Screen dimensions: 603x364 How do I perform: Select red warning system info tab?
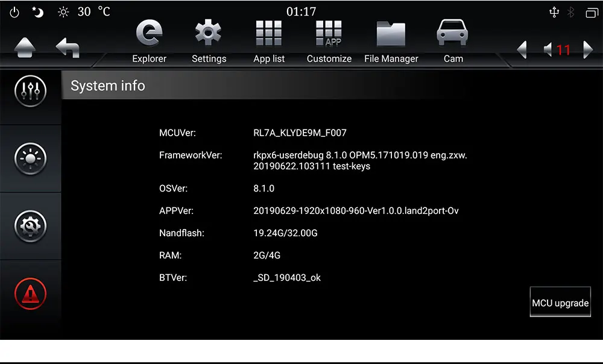pyautogui.click(x=30, y=293)
